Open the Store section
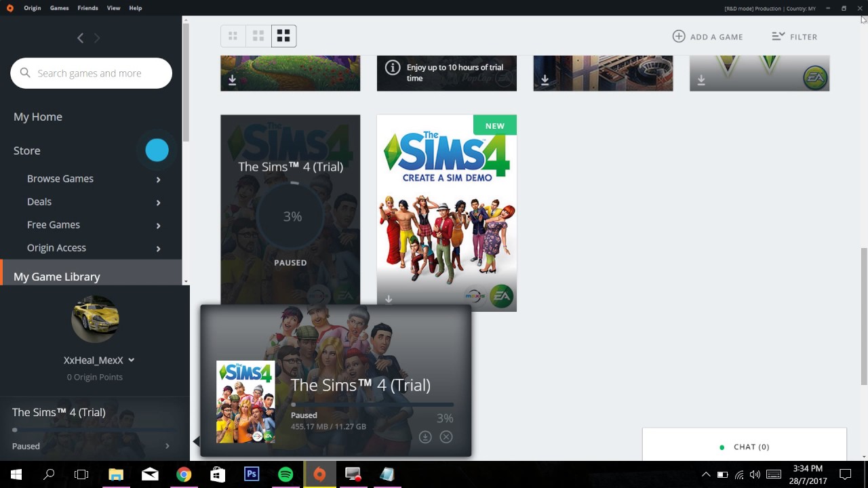 point(27,150)
